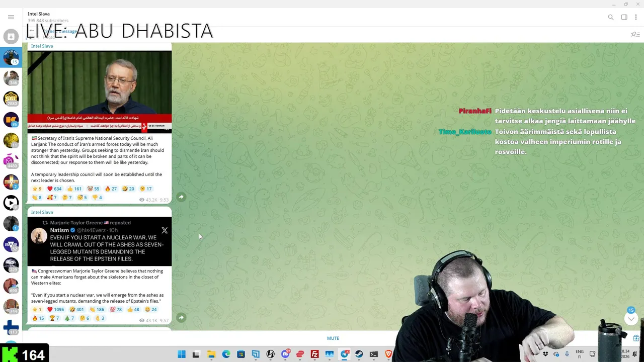Screen dimensions: 644x362
Task: Switch to Telegram taskbar icon
Action: 345,354
